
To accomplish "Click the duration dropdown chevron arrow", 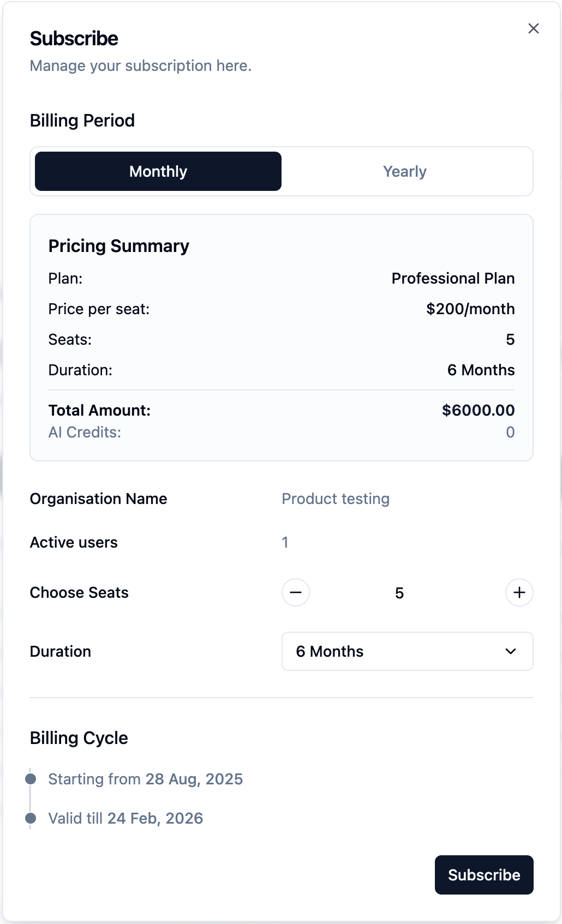I will [511, 651].
